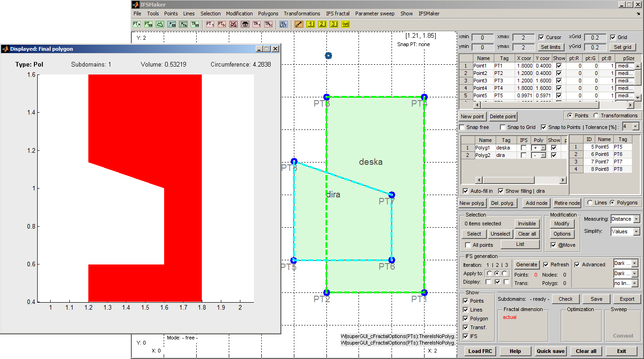The image size is (644, 359).
Task: Click the xGrid input field
Action: coord(595,37)
